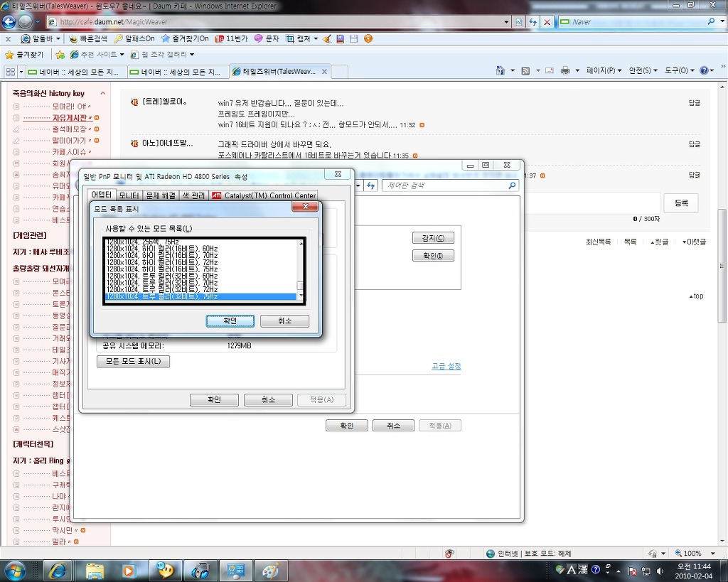Click the Windows Start orb
This screenshot has width=728, height=582.
click(14, 570)
